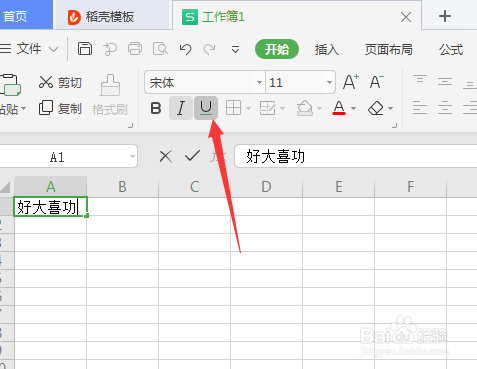This screenshot has height=369, width=477.
Task: Open the font color dropdown arrow
Action: click(x=353, y=108)
